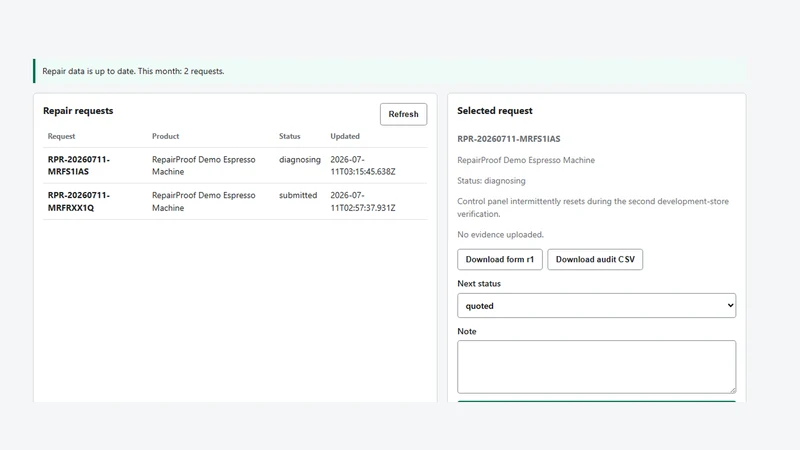The image size is (800, 450).
Task: Download the audit CSV
Action: point(595,260)
